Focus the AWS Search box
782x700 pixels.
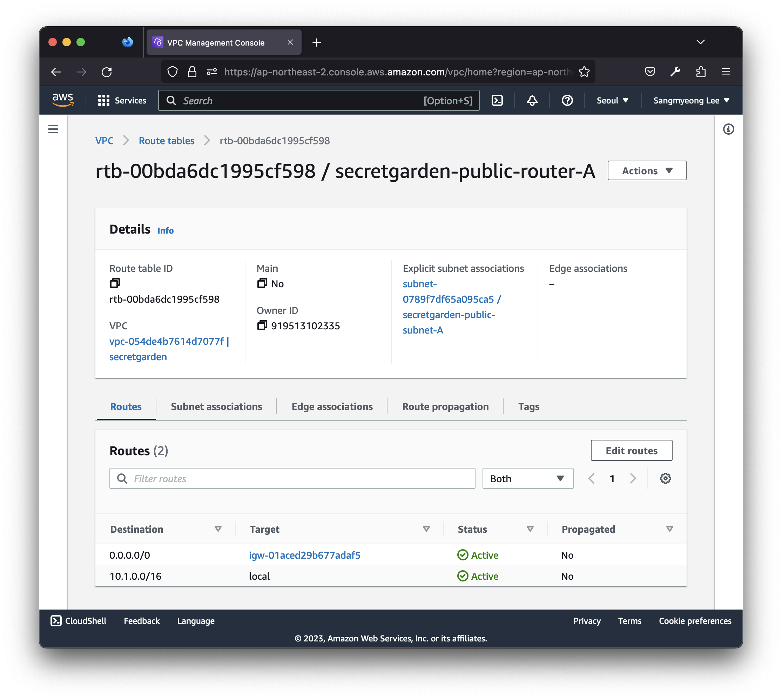pyautogui.click(x=319, y=100)
